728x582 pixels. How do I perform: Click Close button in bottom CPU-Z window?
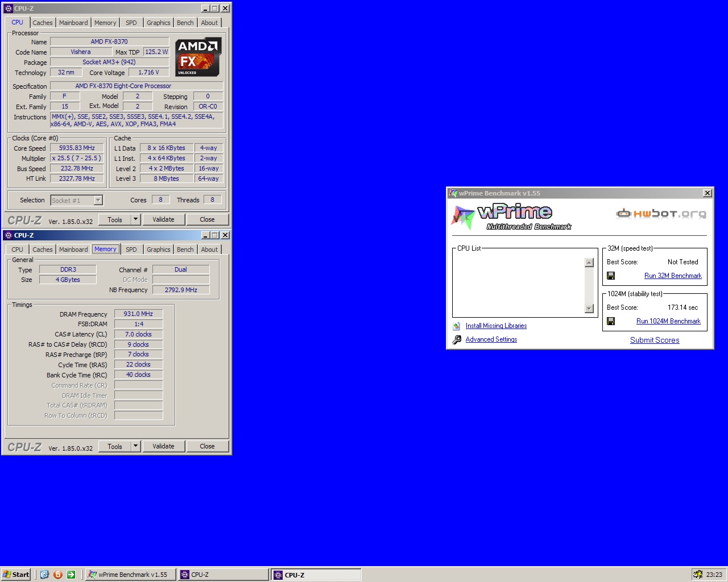pyautogui.click(x=207, y=446)
